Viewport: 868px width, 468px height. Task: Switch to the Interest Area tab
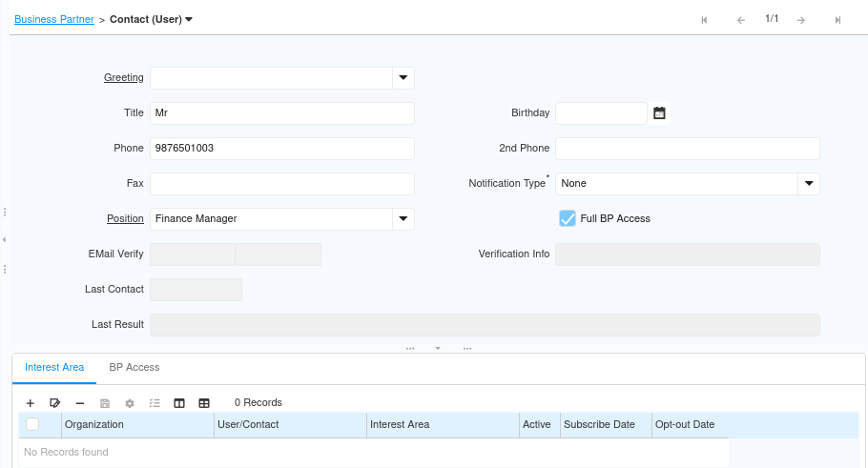tap(54, 367)
